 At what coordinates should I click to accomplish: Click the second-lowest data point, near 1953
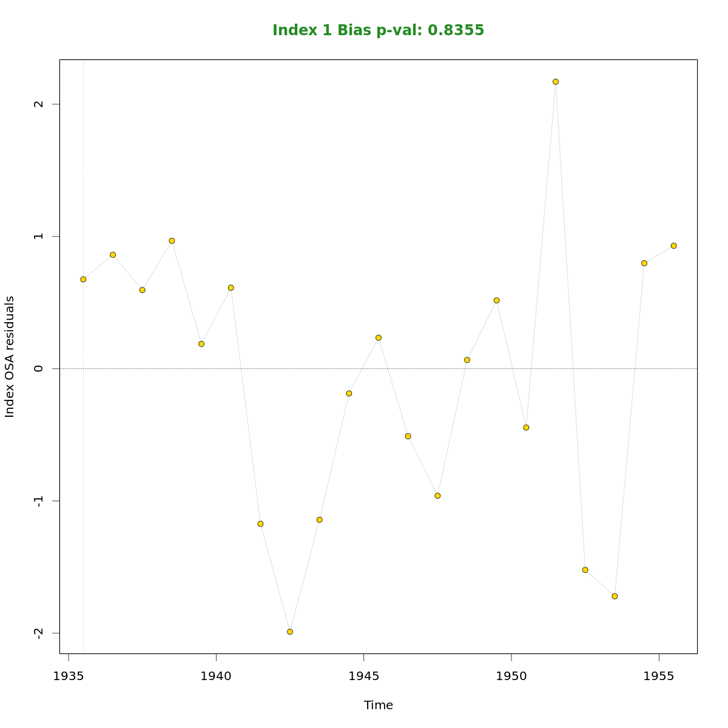[615, 596]
